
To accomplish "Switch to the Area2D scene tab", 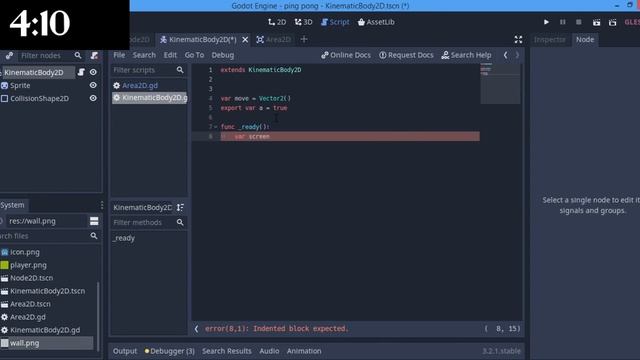I will 273,40.
